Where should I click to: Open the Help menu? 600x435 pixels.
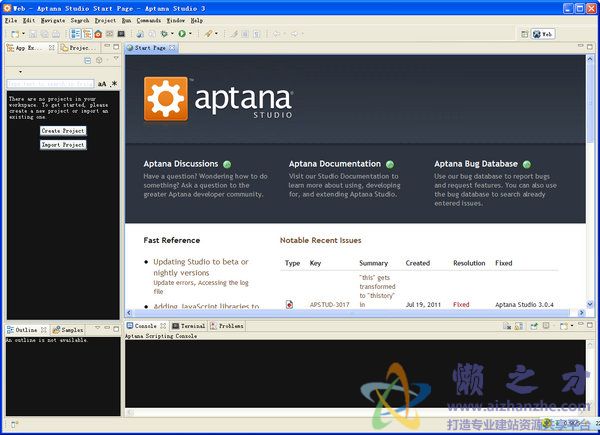pyautogui.click(x=197, y=20)
